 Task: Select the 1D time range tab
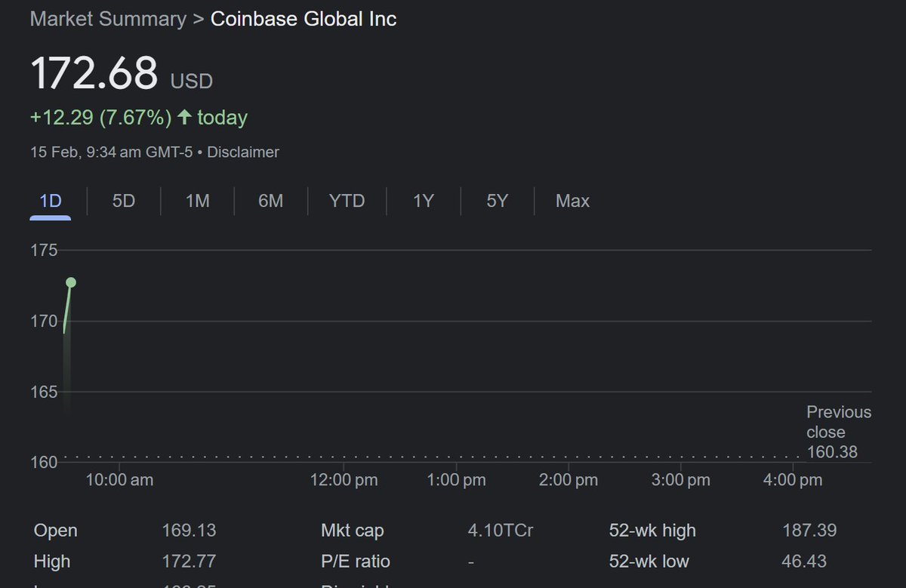[x=51, y=201]
